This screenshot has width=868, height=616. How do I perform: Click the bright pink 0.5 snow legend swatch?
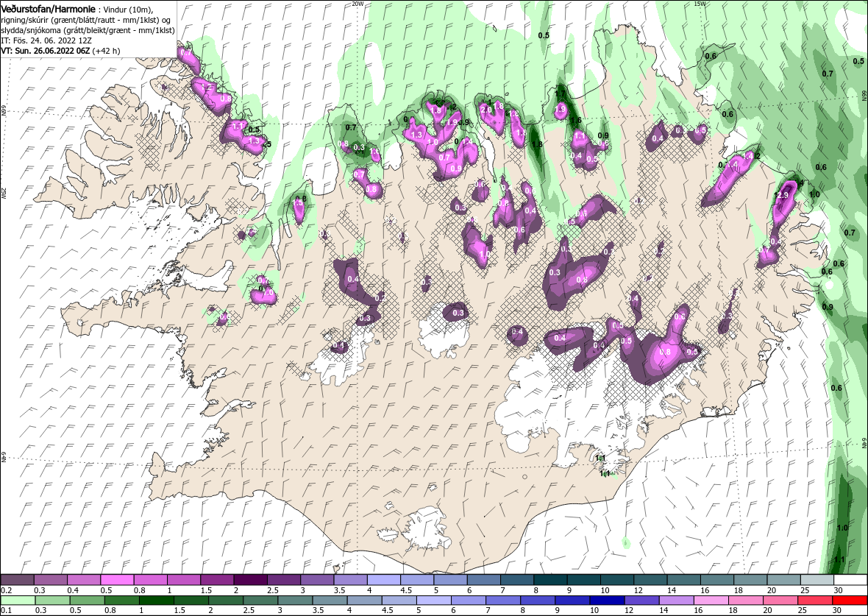coord(118,580)
